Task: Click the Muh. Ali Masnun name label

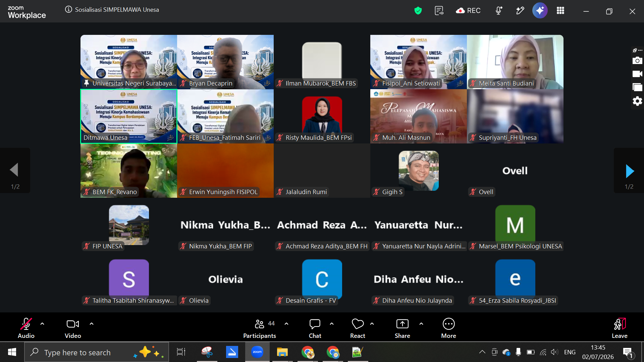Action: point(406,137)
